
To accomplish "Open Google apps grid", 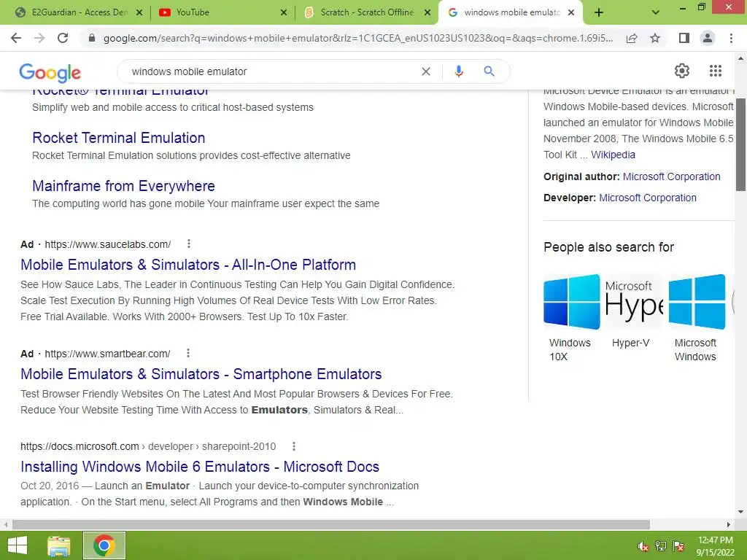I will [716, 71].
